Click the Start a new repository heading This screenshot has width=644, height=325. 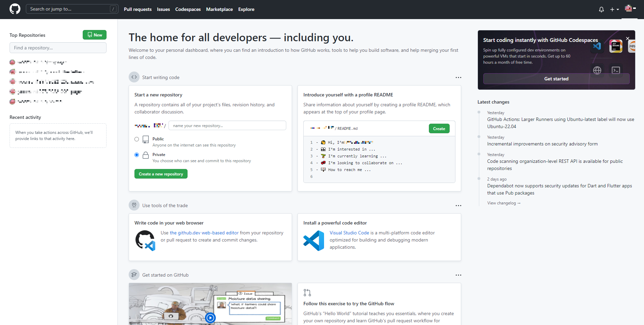158,95
